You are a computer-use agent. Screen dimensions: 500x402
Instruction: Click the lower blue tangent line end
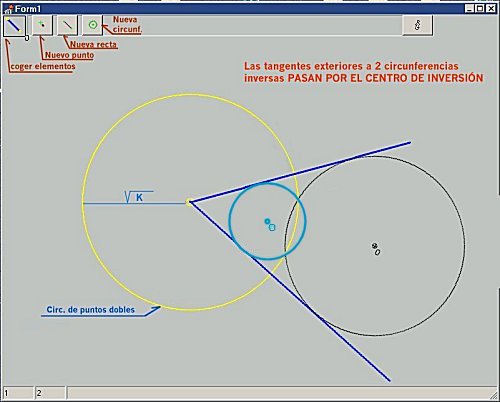coord(388,379)
